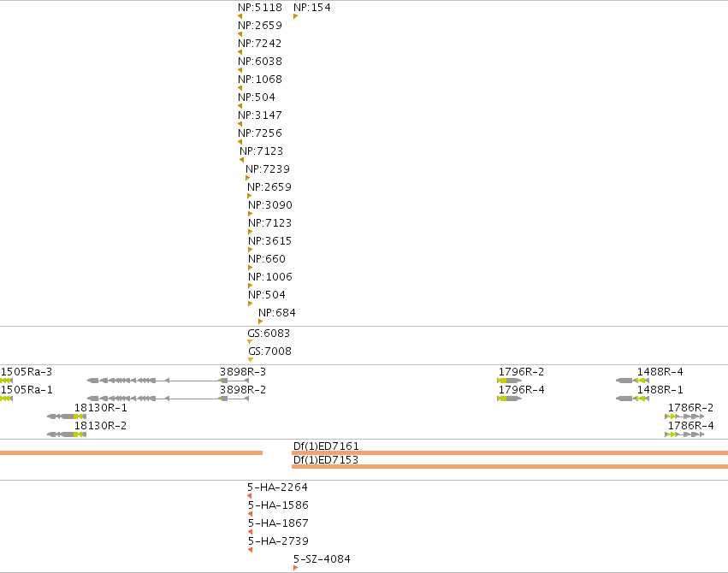Select the triangle marker under NP:1006
Viewport: 728px width, 573px height.
pos(251,286)
